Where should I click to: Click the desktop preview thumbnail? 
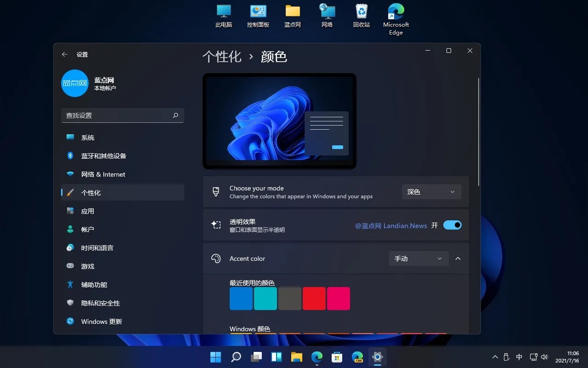tap(279, 121)
